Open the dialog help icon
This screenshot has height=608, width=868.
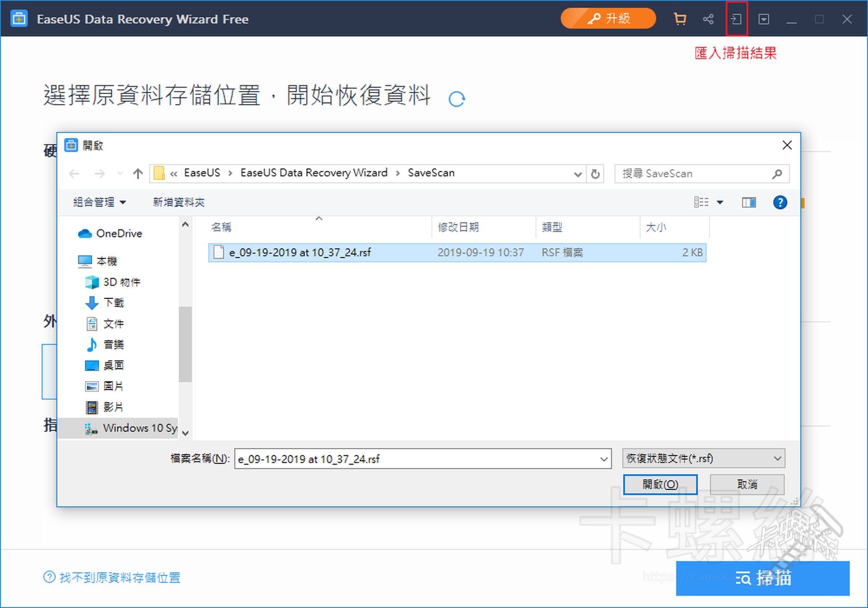pos(780,202)
